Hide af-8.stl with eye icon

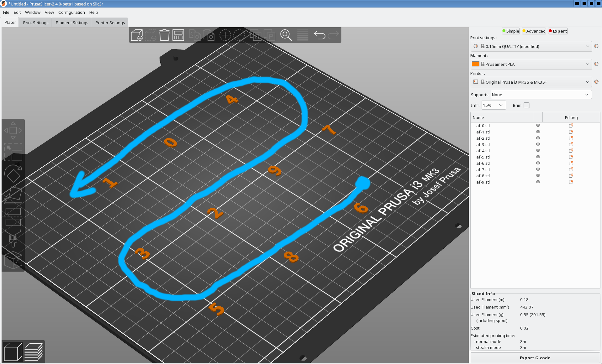[x=538, y=176]
